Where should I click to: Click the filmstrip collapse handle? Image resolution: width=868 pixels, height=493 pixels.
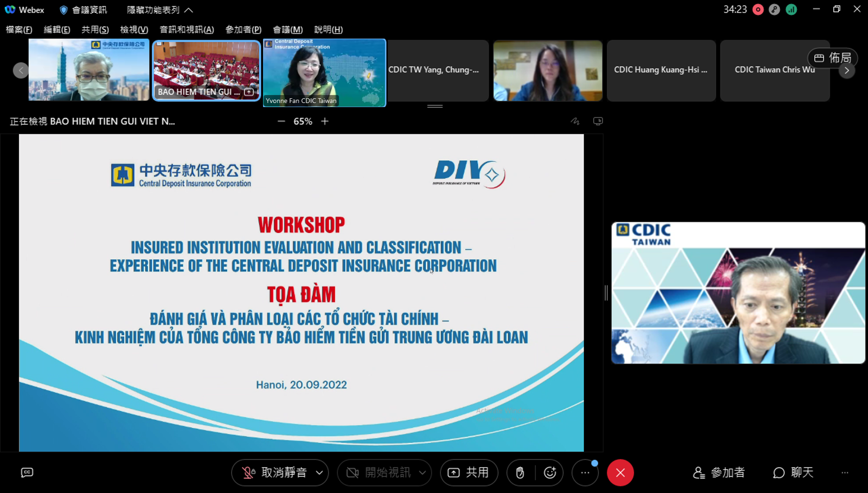[435, 106]
